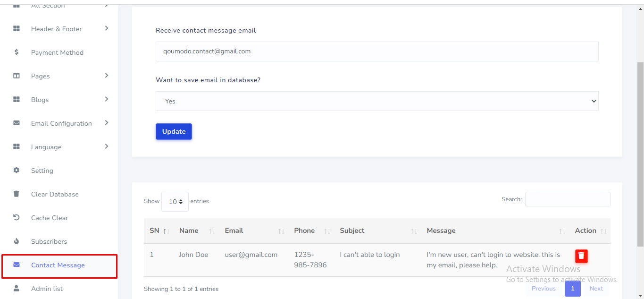Image resolution: width=644 pixels, height=299 pixels.
Task: Go to the Next table page
Action: pyautogui.click(x=596, y=289)
